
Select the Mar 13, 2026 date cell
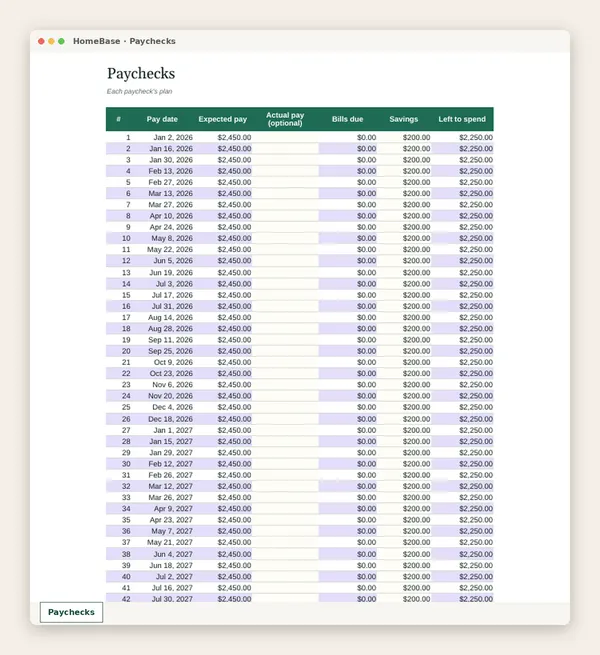click(163, 193)
